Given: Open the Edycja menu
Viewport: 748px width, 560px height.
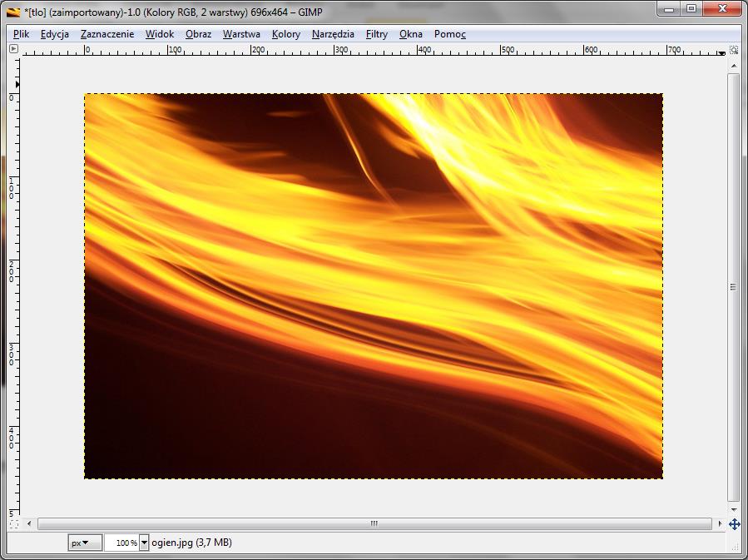Looking at the screenshot, I should 54,34.
